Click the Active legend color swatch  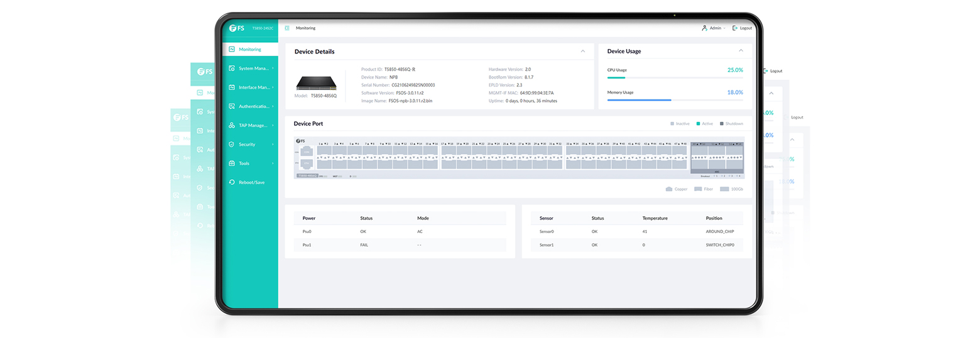tap(699, 124)
